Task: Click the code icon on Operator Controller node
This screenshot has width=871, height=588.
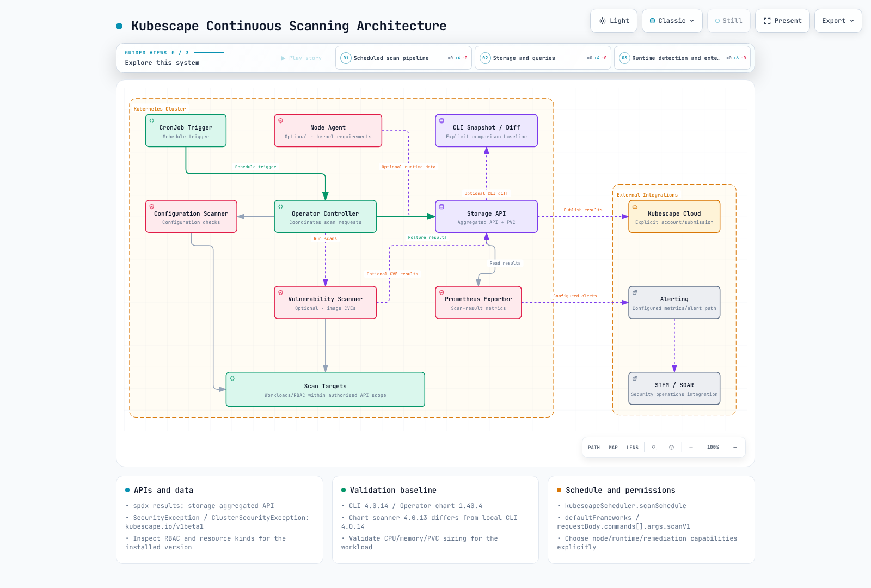Action: click(x=281, y=207)
